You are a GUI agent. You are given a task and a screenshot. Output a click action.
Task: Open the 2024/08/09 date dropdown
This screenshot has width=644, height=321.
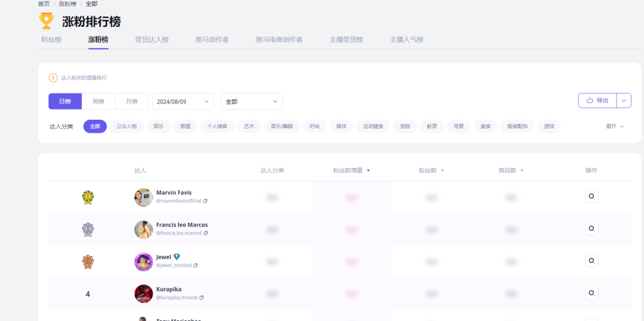[183, 101]
